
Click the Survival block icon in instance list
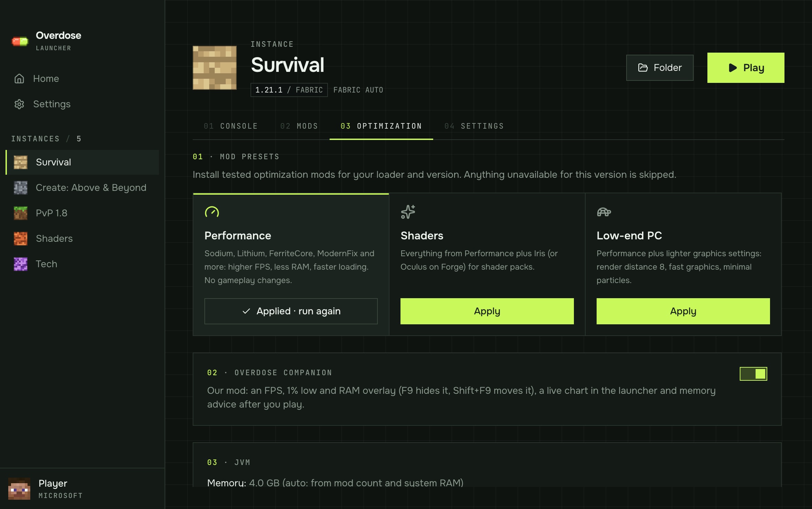[21, 162]
